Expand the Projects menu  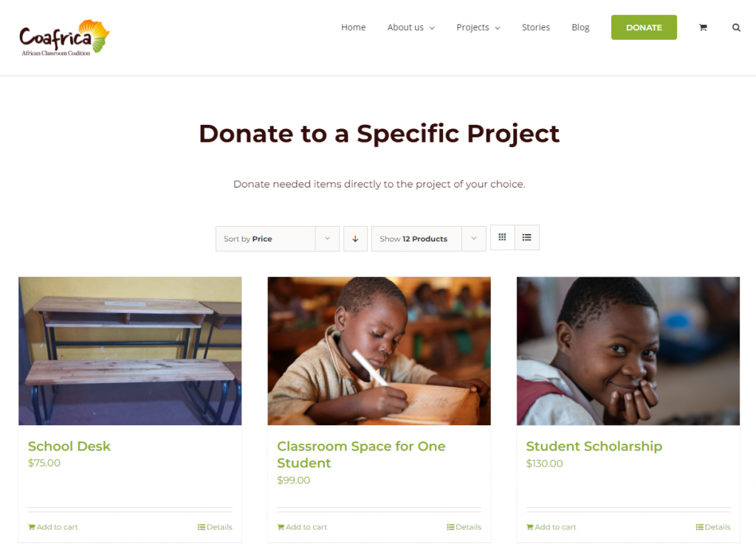478,27
